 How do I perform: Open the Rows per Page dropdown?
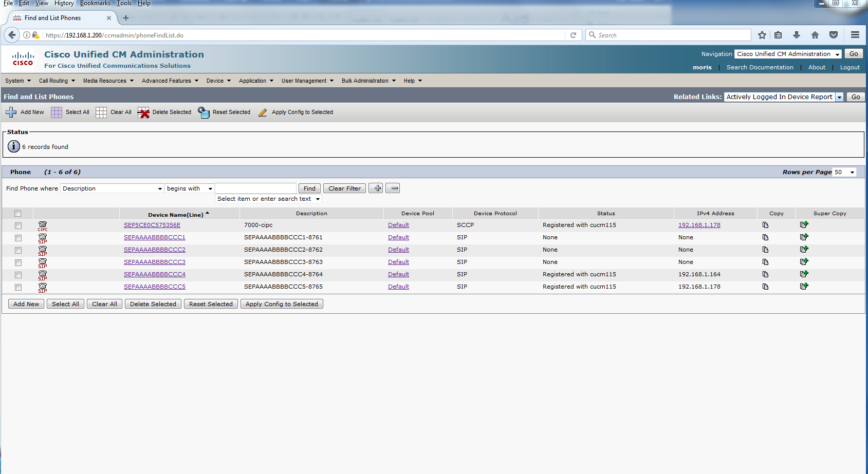[x=845, y=172]
